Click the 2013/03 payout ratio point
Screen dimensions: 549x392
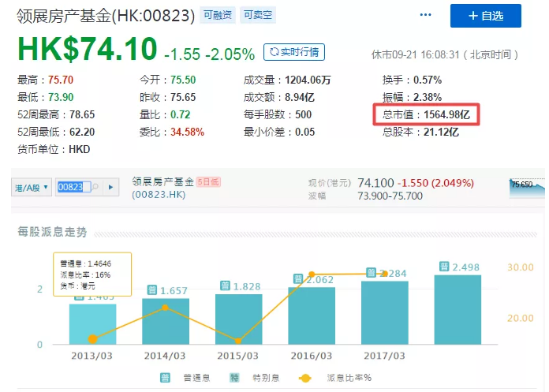93,339
